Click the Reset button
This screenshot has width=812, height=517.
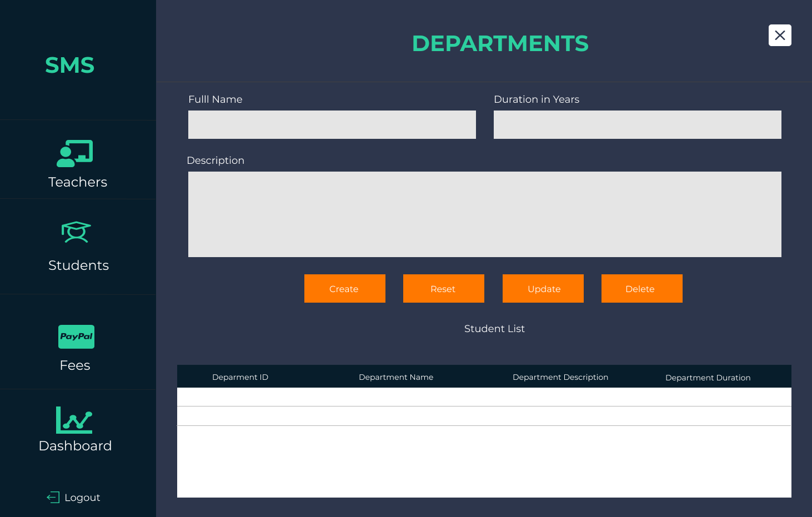click(x=443, y=288)
